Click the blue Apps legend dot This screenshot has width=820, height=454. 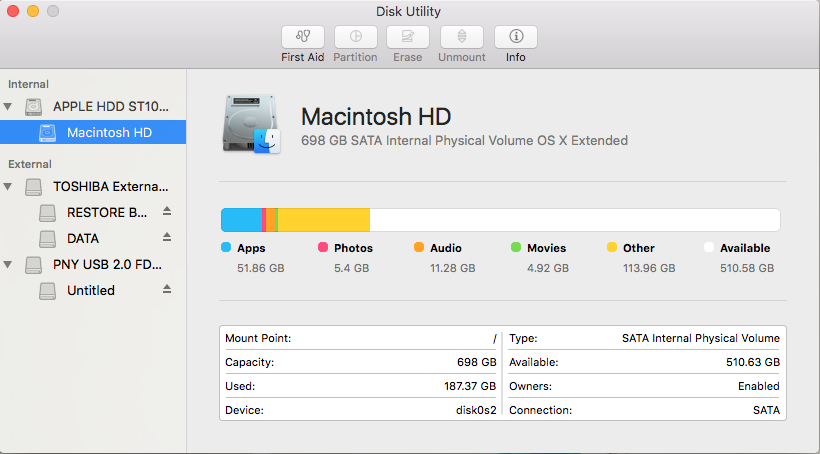(226, 247)
